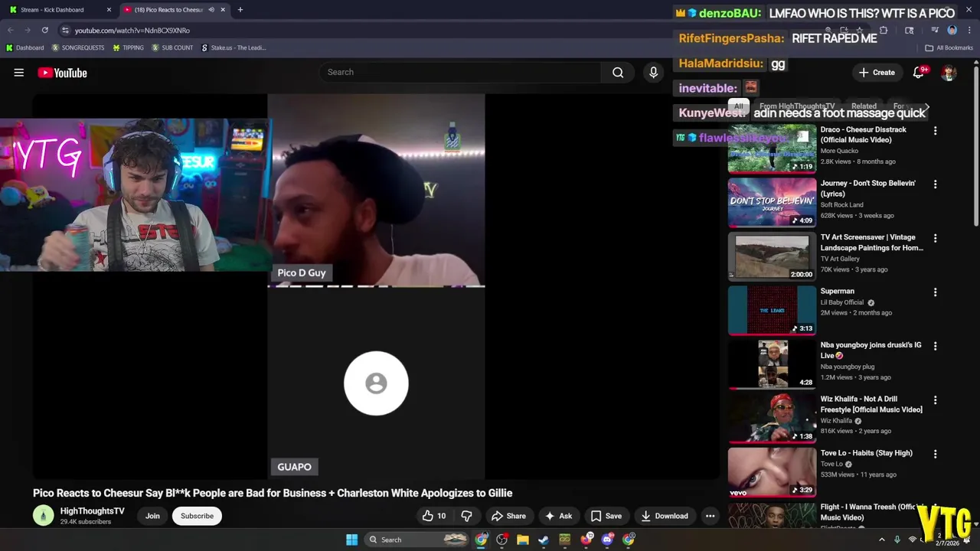Open options for TV Art Screensaver video
The width and height of the screenshot is (980, 551).
click(935, 238)
